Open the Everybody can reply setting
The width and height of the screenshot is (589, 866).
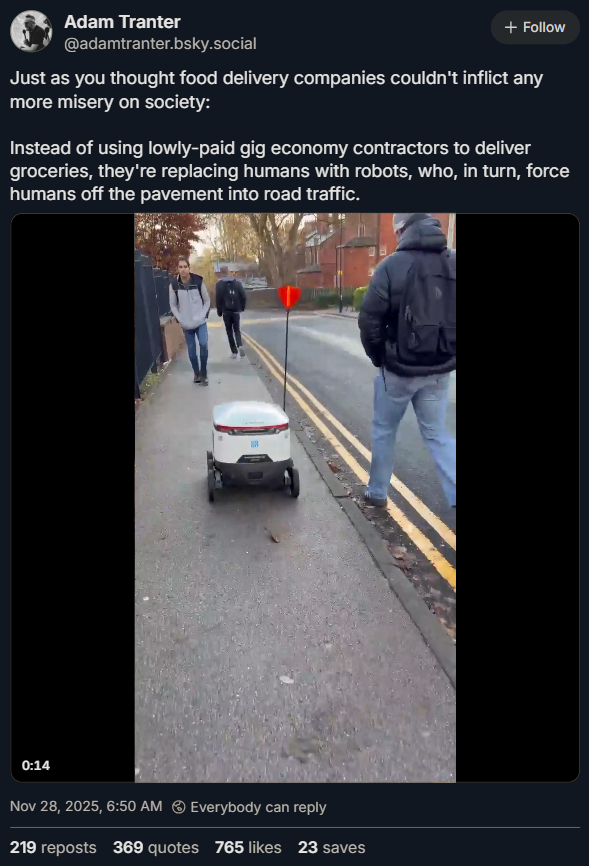(258, 807)
